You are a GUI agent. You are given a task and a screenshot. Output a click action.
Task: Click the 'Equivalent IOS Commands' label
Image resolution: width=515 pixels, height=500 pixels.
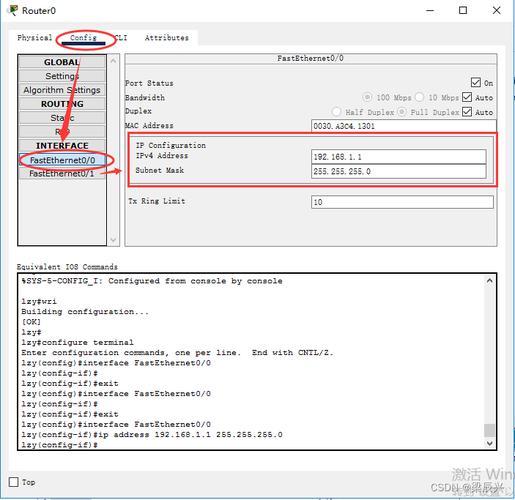coord(67,267)
